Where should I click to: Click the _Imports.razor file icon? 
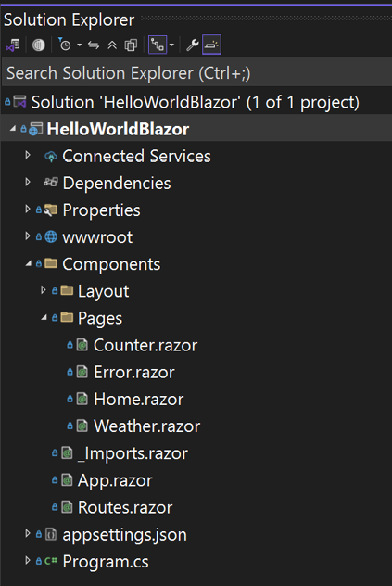(67, 453)
